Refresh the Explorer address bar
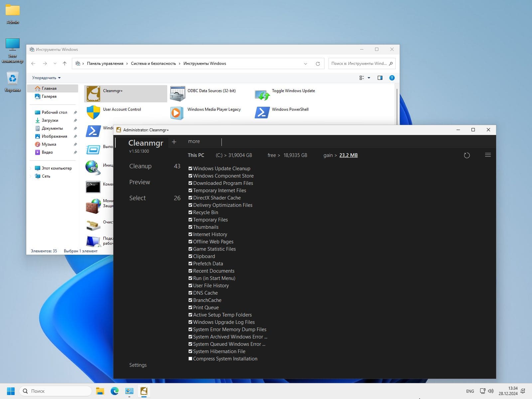Image resolution: width=532 pixels, height=399 pixels. pos(318,64)
